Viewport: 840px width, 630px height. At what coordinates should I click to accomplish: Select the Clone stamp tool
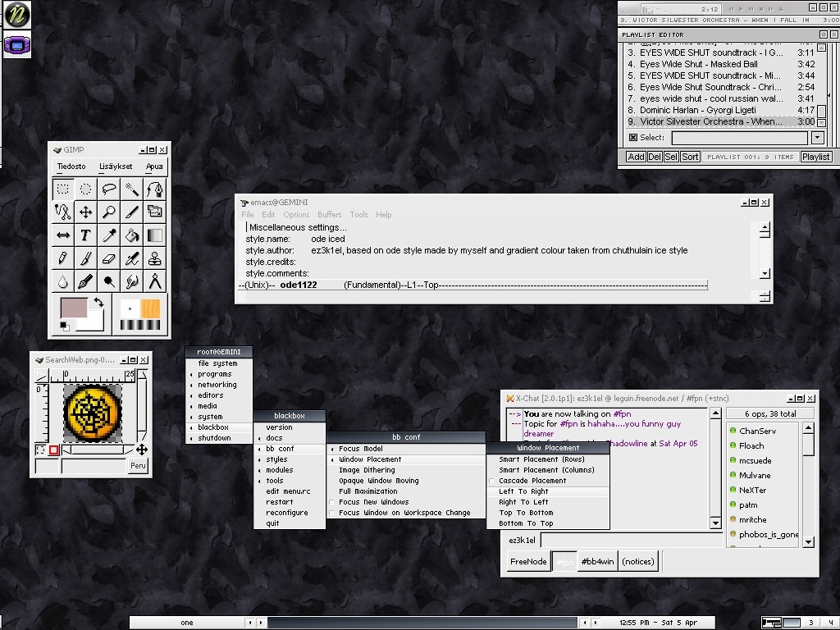155,258
